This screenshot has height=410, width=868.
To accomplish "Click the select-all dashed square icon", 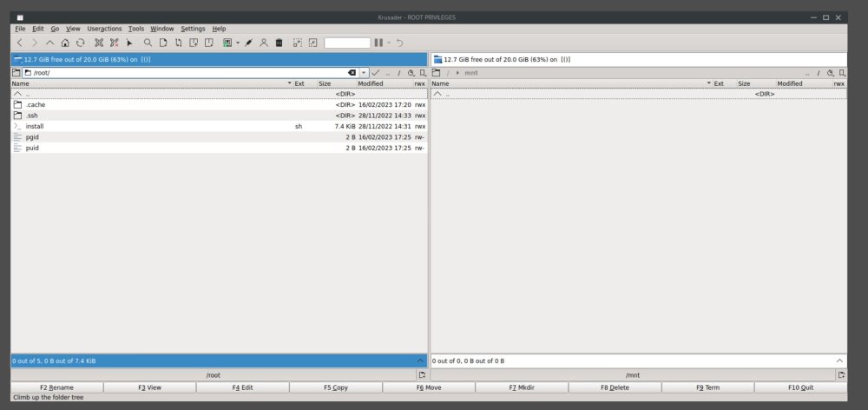I will tap(298, 43).
